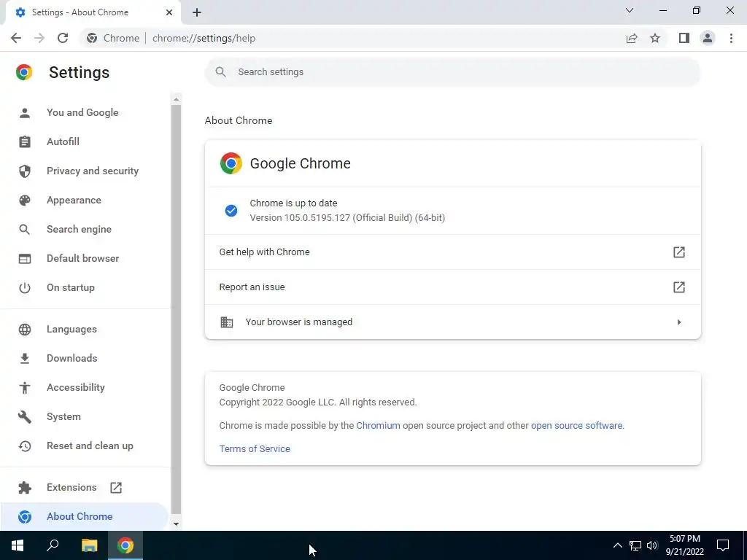
Task: Open the Windows Start menu
Action: [18, 545]
